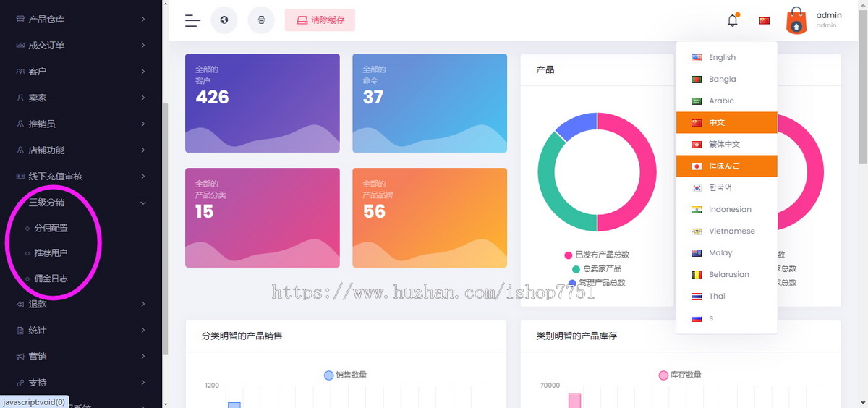Expand the 卖家 chevron
The height and width of the screenshot is (408, 868).
pyautogui.click(x=143, y=98)
